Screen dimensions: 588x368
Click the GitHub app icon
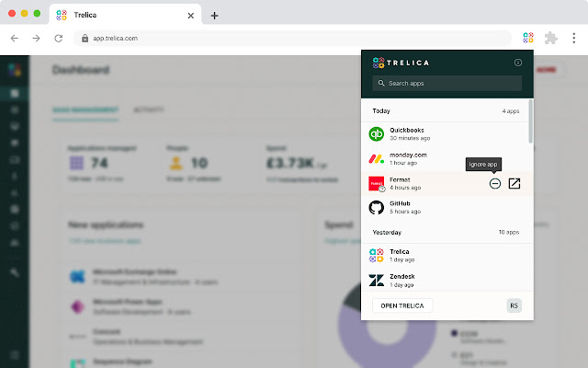point(376,207)
